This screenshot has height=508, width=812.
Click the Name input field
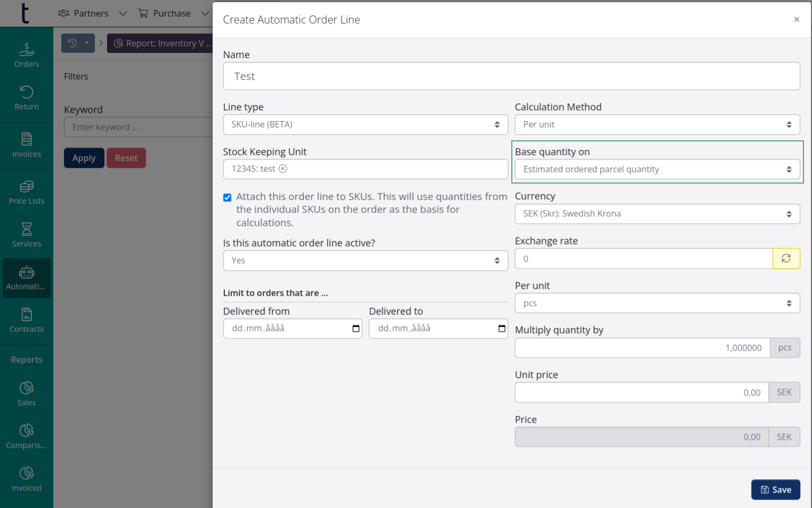pyautogui.click(x=511, y=76)
